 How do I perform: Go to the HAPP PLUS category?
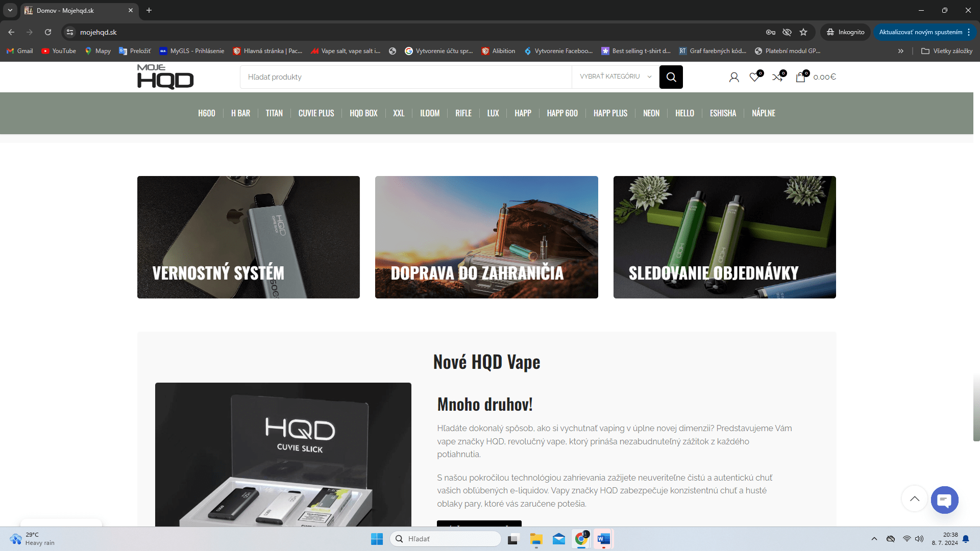[610, 113]
